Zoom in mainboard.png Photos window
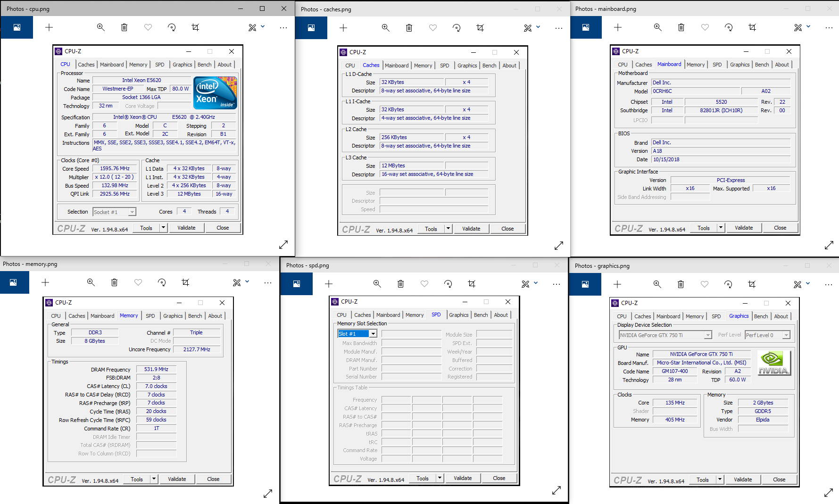Image resolution: width=839 pixels, height=504 pixels. point(658,27)
